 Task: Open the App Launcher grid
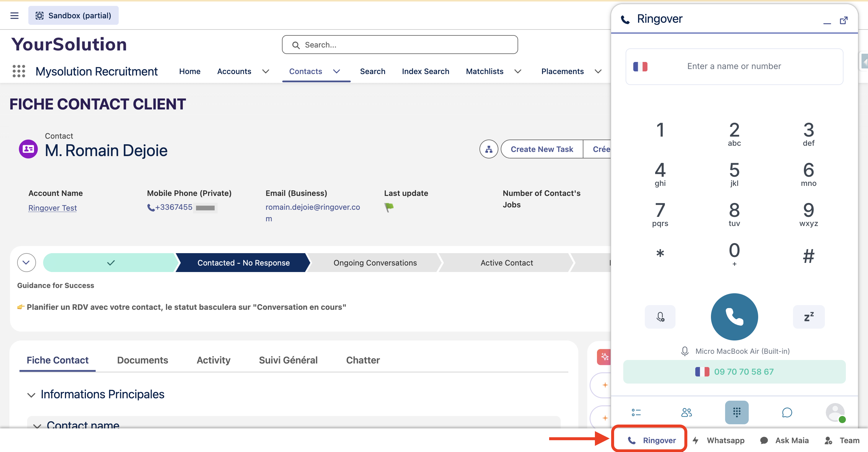click(x=19, y=71)
